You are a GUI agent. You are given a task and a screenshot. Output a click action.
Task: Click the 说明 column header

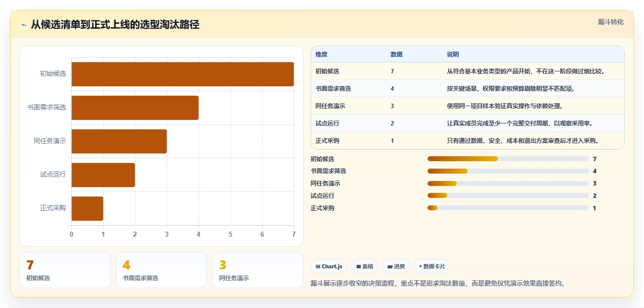click(453, 54)
